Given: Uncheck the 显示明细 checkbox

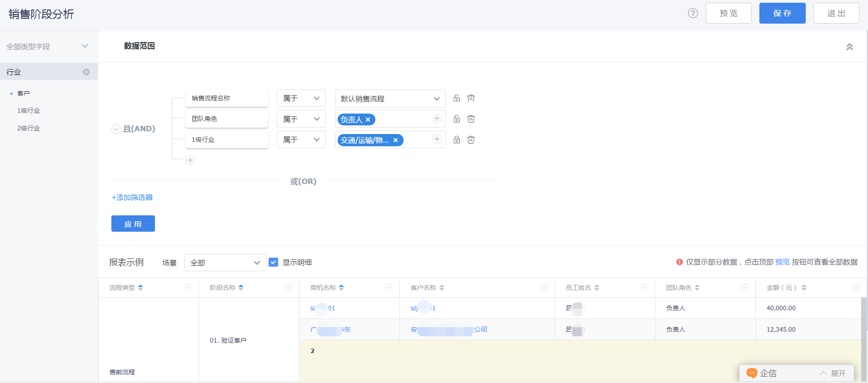Looking at the screenshot, I should click(x=273, y=262).
